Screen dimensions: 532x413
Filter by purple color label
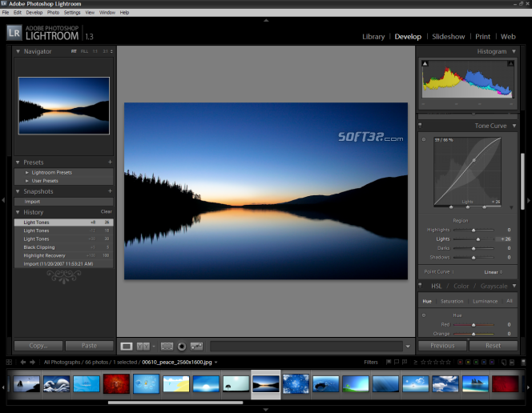click(x=492, y=363)
